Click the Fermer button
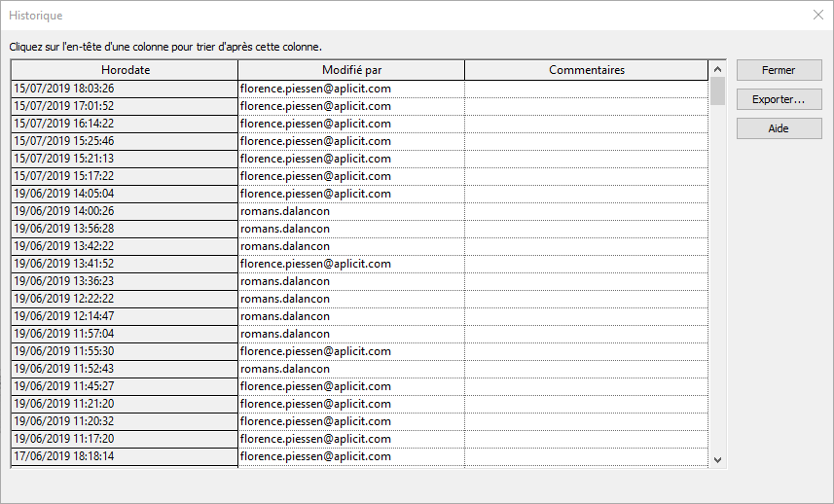 (779, 70)
